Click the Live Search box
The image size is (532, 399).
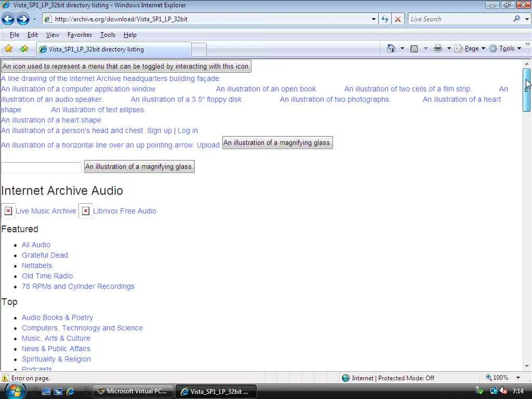pyautogui.click(x=460, y=19)
